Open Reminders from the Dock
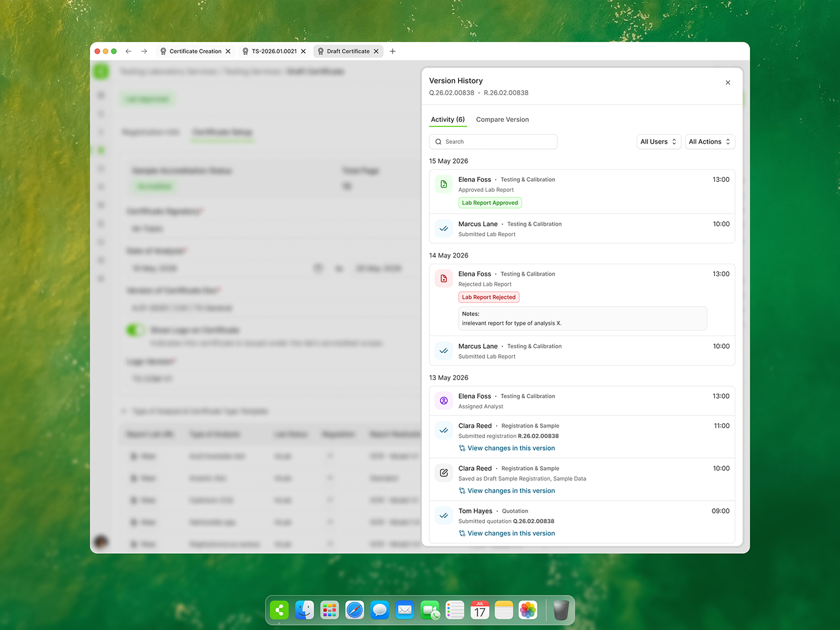Screen dimensions: 840x630 (455, 610)
